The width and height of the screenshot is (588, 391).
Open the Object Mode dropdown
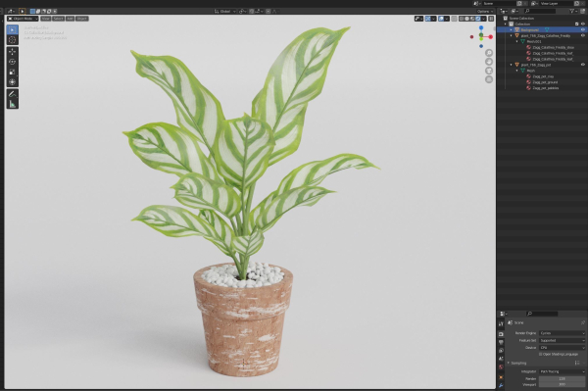pos(23,19)
